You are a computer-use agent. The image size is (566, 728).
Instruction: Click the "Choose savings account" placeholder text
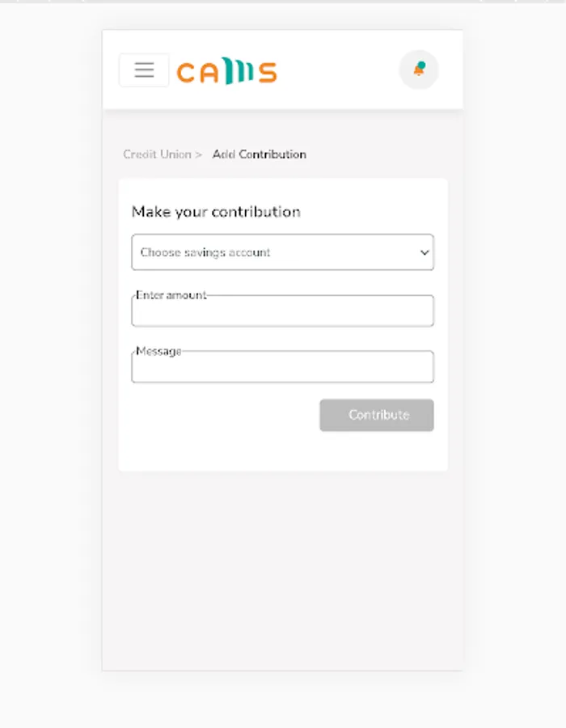pyautogui.click(x=205, y=252)
